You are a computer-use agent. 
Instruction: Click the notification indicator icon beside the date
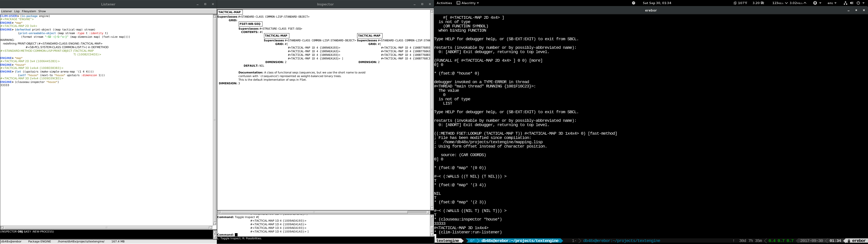point(633,3)
